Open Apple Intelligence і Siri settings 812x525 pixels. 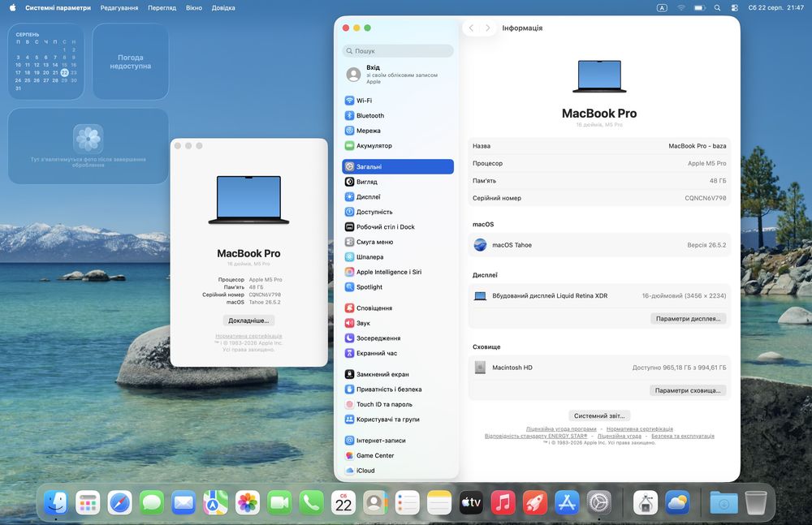pos(398,272)
